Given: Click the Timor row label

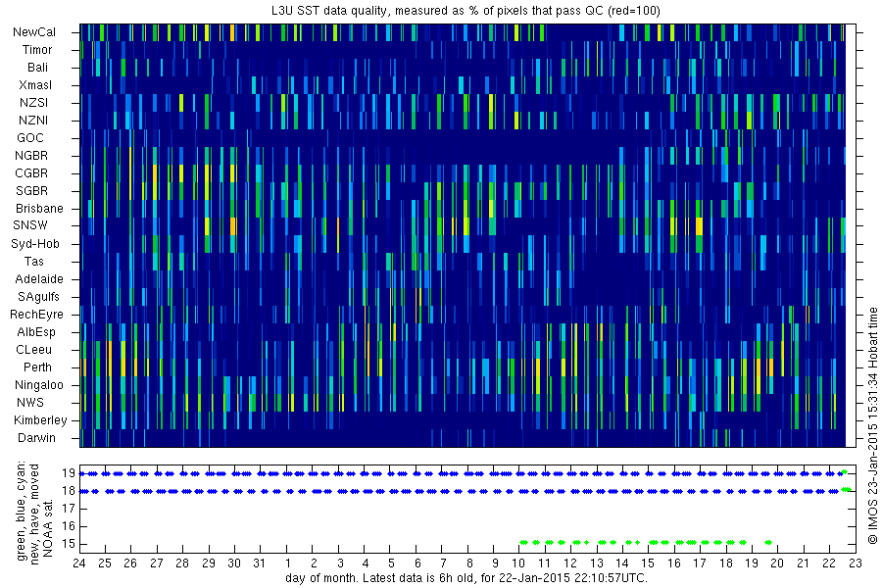Looking at the screenshot, I should (37, 50).
